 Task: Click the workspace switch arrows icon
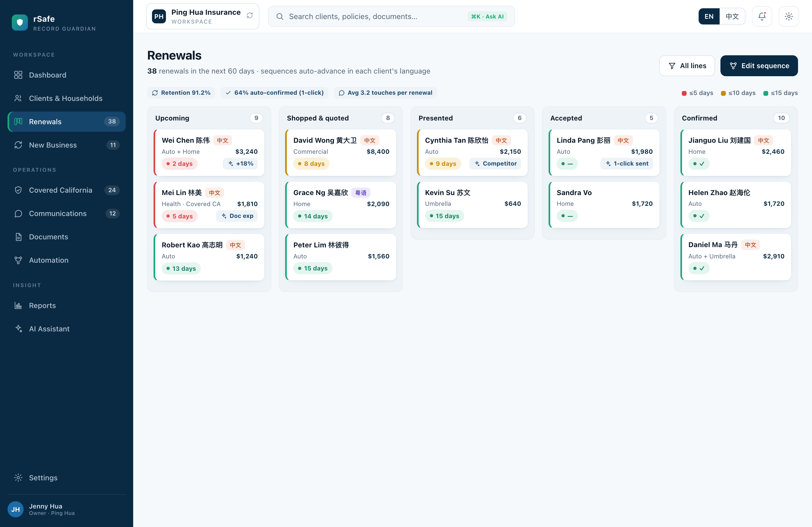(x=250, y=16)
